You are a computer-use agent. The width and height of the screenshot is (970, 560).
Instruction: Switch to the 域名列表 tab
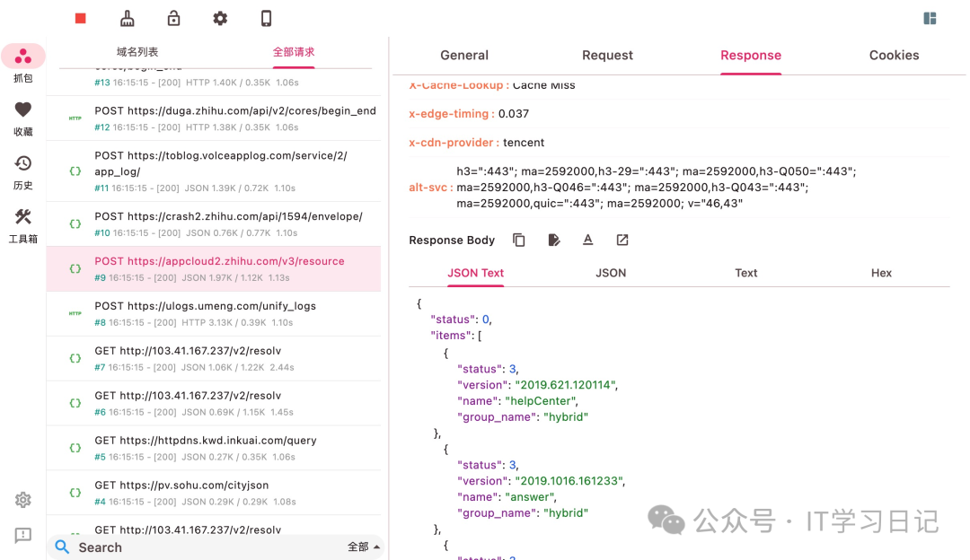[137, 52]
